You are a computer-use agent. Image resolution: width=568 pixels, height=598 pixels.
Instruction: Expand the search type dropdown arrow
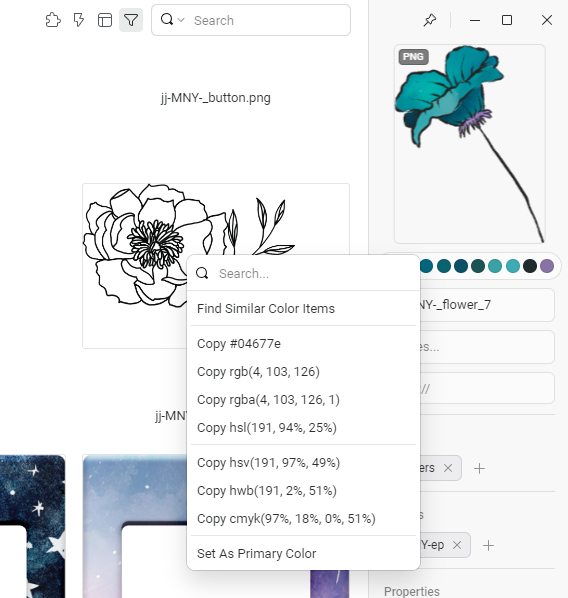[181, 20]
